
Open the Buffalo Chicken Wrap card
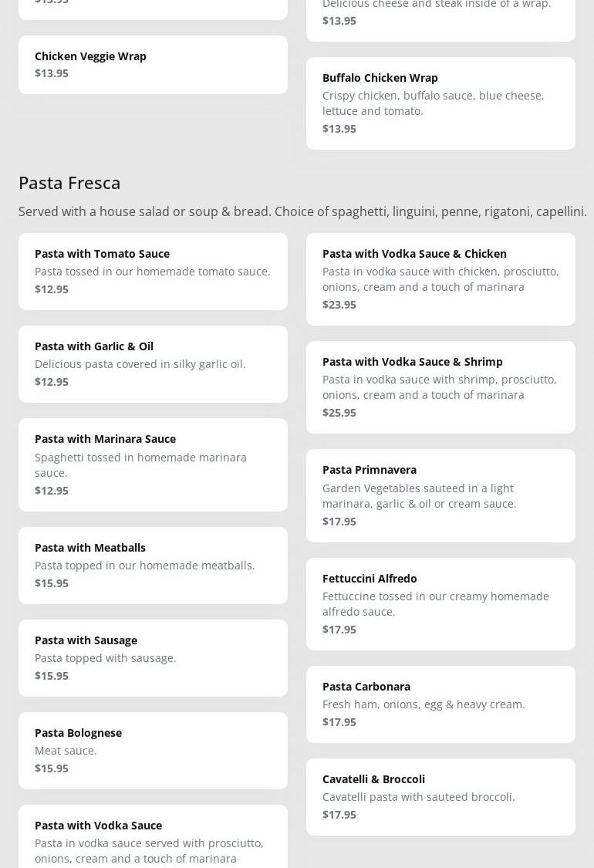(440, 103)
